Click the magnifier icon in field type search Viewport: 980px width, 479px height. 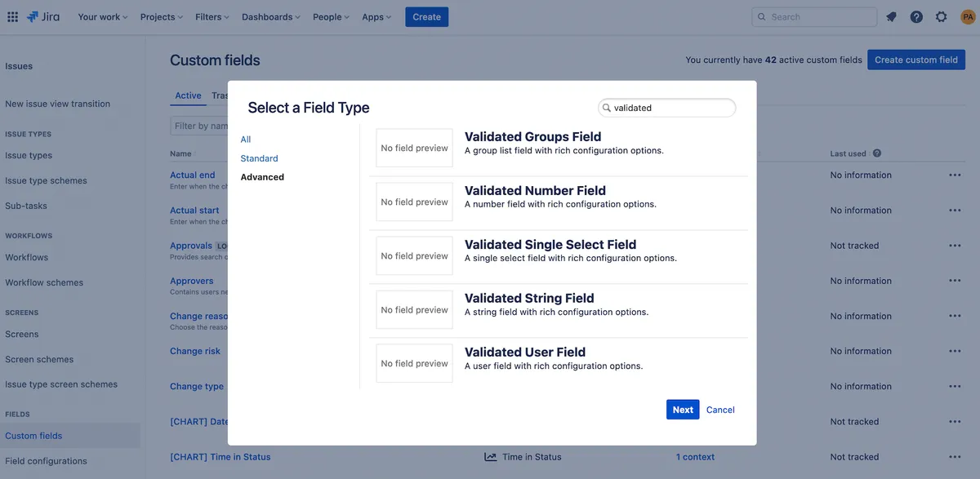(607, 108)
